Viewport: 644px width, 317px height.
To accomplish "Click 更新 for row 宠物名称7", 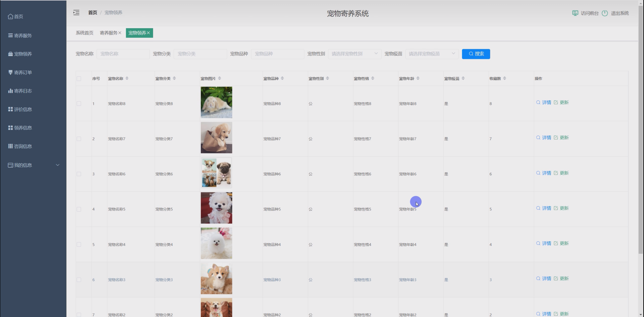I will 564,138.
